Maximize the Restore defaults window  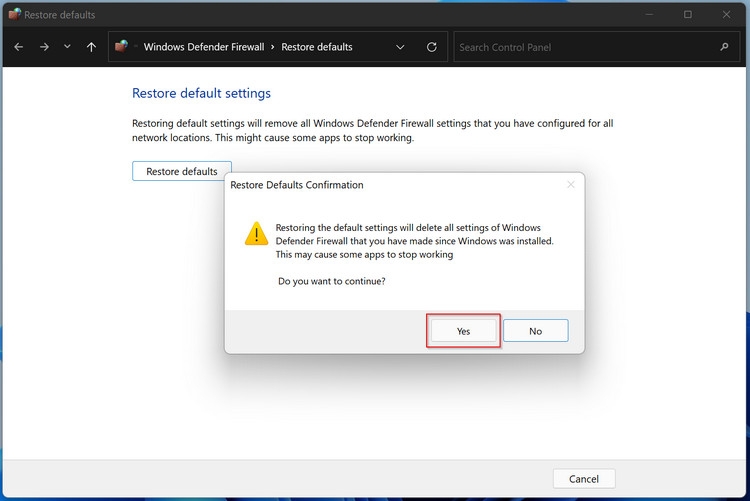point(688,14)
